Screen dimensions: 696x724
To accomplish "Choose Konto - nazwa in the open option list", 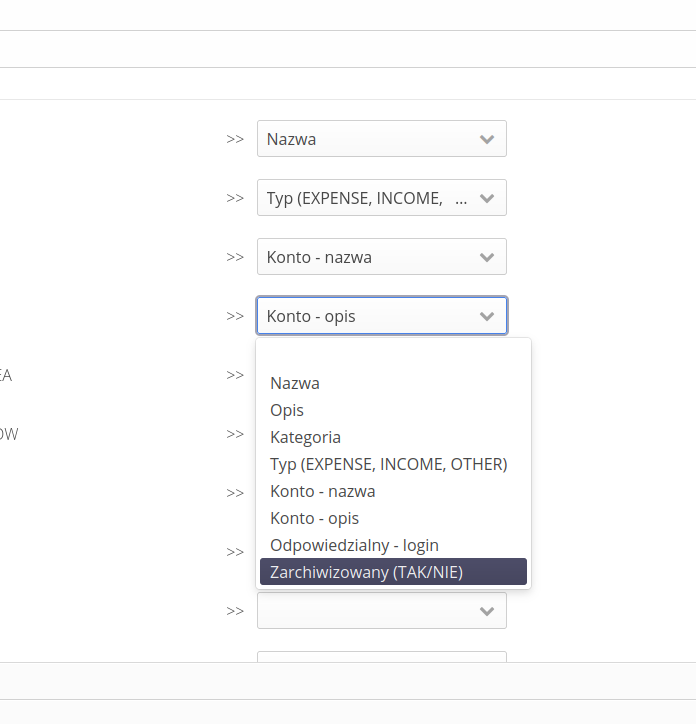I will tap(322, 491).
